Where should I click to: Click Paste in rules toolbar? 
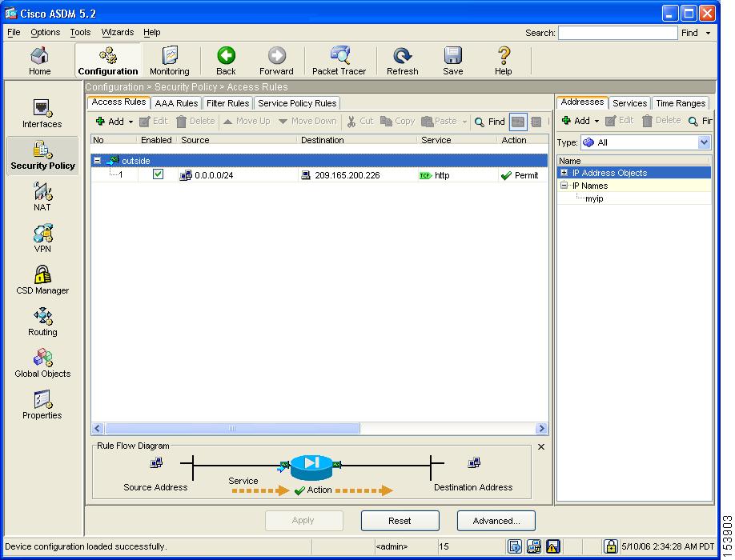(x=440, y=122)
